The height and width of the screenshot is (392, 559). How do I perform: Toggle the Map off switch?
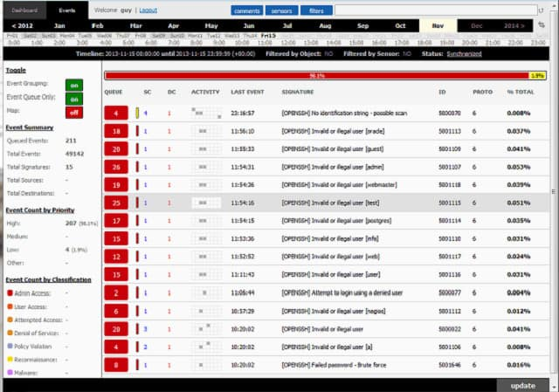coord(74,113)
